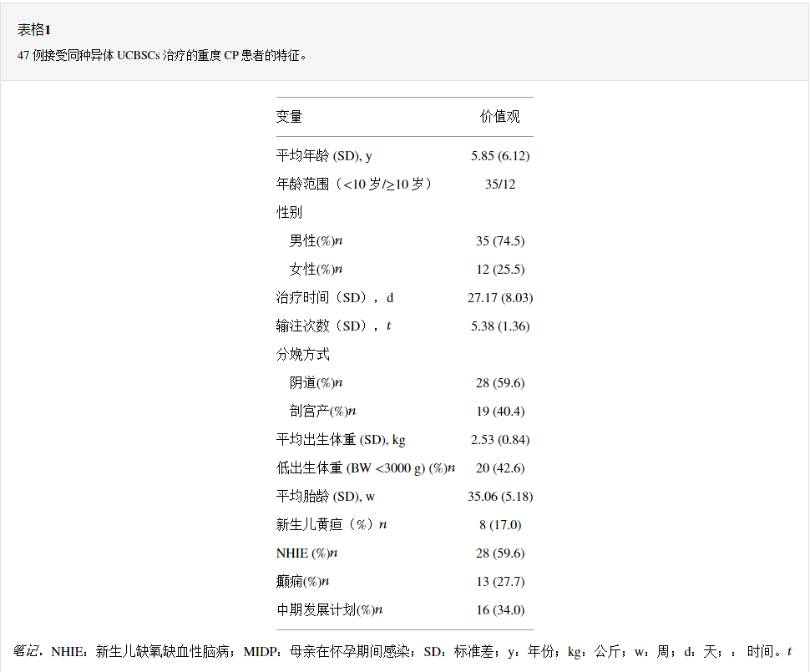Click the 年龄范围 row label
810x672 pixels.
pos(354,184)
